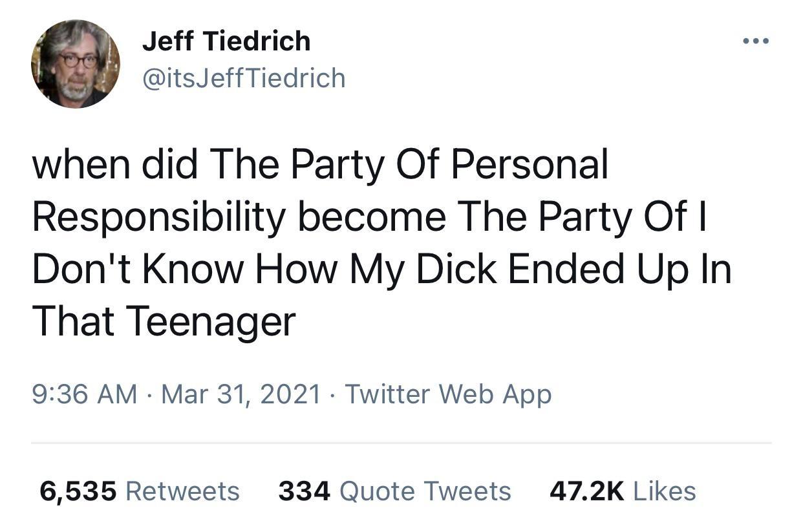Click the divider line below the timestamp
Screen dimensions: 803x532
[x=401, y=443]
